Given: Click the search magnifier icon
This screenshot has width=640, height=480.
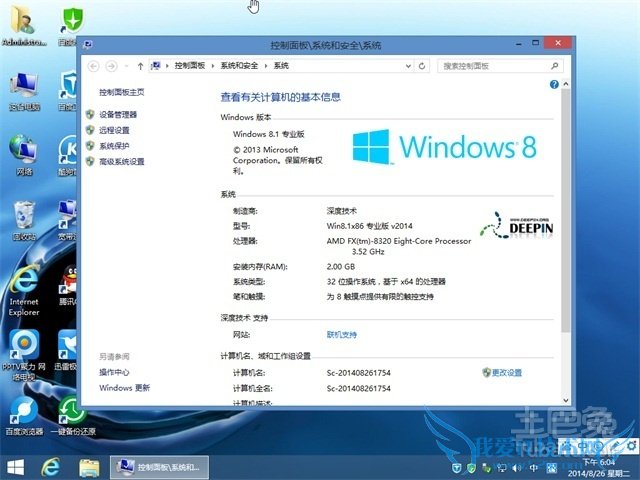Looking at the screenshot, I should pos(555,66).
